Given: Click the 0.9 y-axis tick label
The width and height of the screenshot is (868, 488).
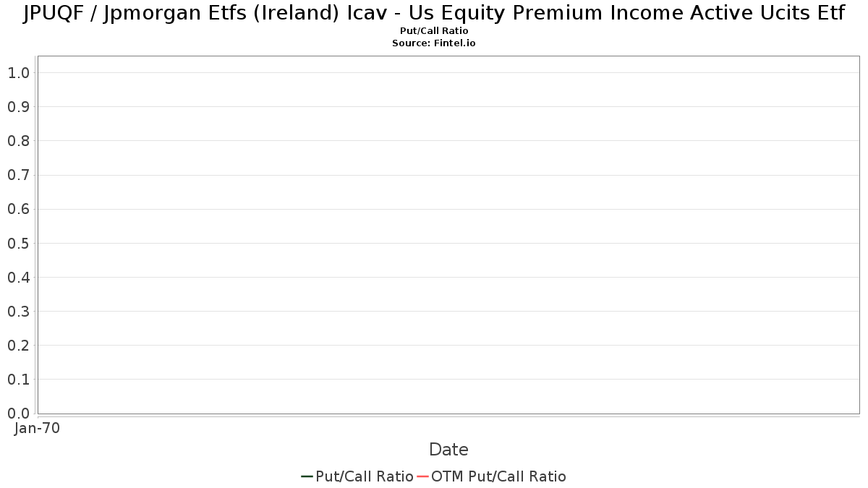Looking at the screenshot, I should pyautogui.click(x=18, y=107).
